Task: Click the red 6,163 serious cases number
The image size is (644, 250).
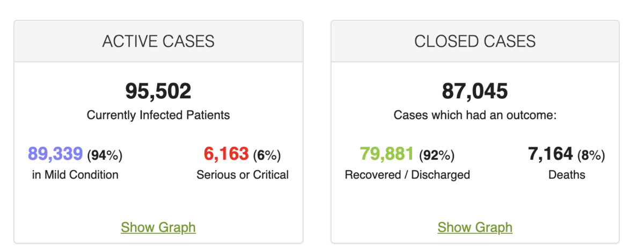Action: pyautogui.click(x=226, y=155)
